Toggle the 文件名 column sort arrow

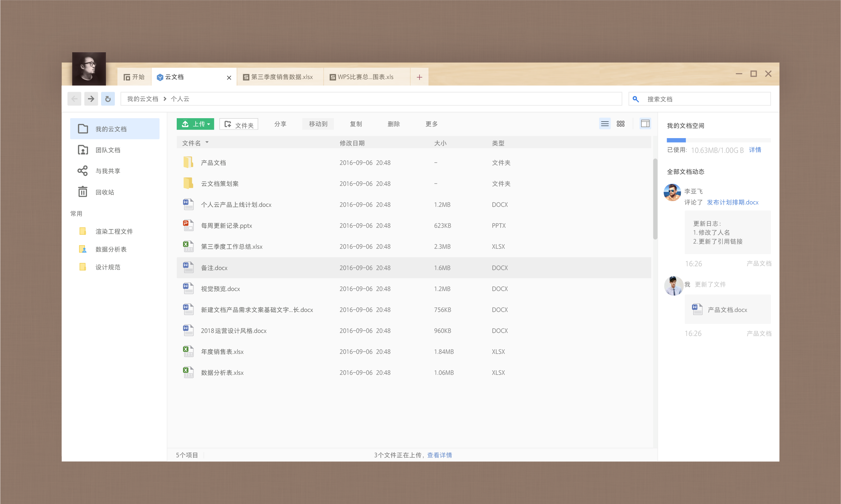(207, 143)
